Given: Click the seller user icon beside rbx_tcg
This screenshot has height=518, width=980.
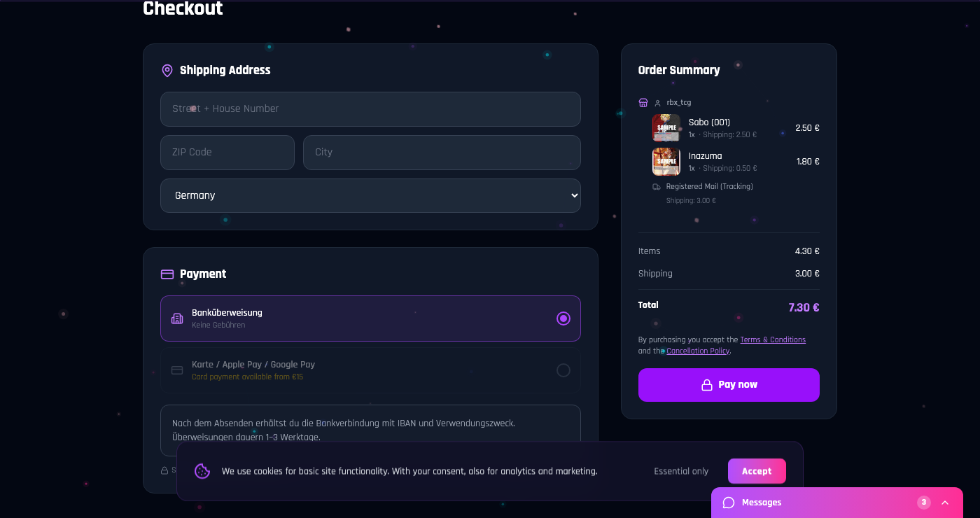Looking at the screenshot, I should tap(657, 102).
